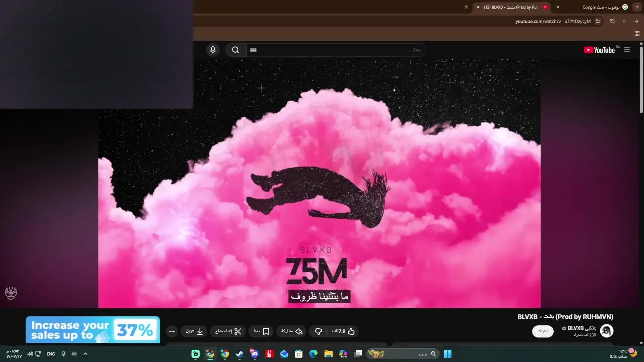Open the taskbar clock and date
The height and width of the screenshot is (362, 644).
click(x=14, y=354)
